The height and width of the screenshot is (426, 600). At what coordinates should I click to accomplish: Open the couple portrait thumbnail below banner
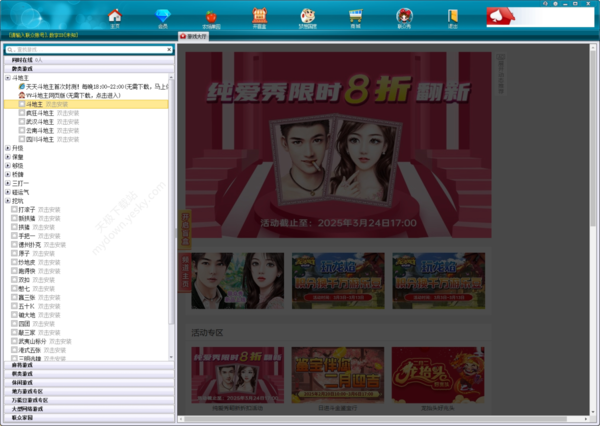238,281
